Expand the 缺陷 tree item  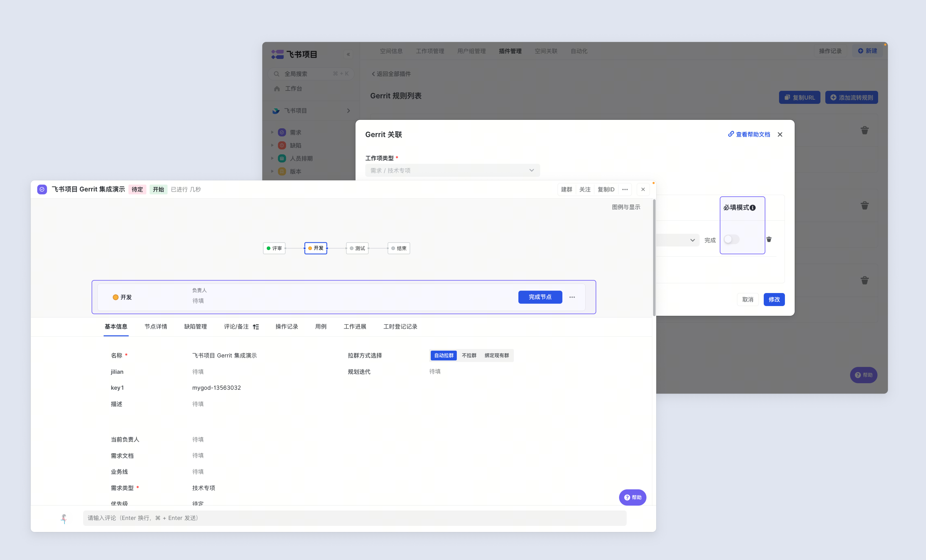272,145
